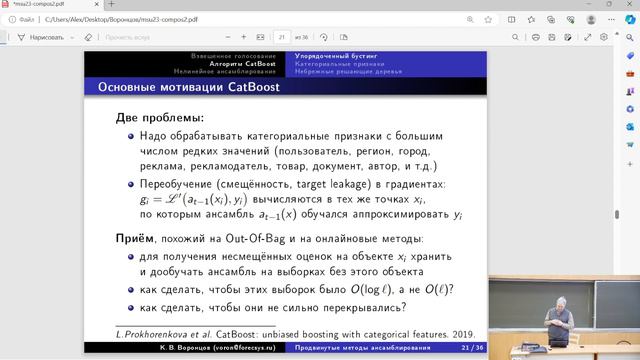Click the zoom magnifier in address bar
Screen dimensions: 640x360
pyautogui.click(x=470, y=19)
